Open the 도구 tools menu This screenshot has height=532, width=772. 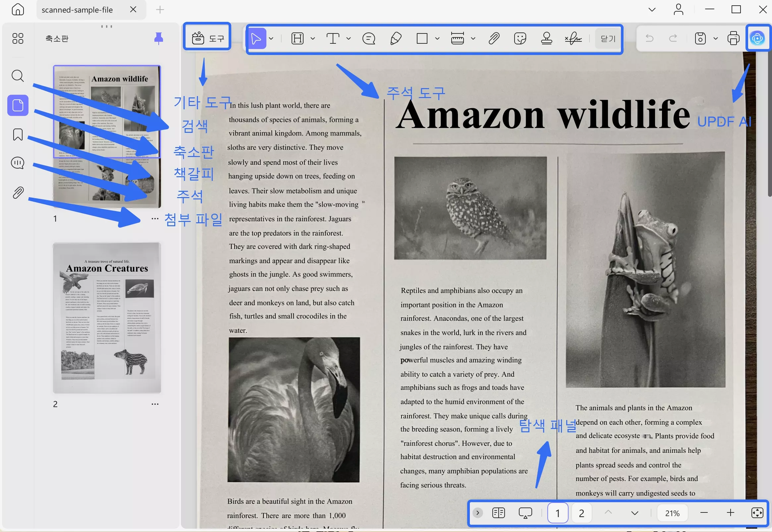[x=207, y=39]
